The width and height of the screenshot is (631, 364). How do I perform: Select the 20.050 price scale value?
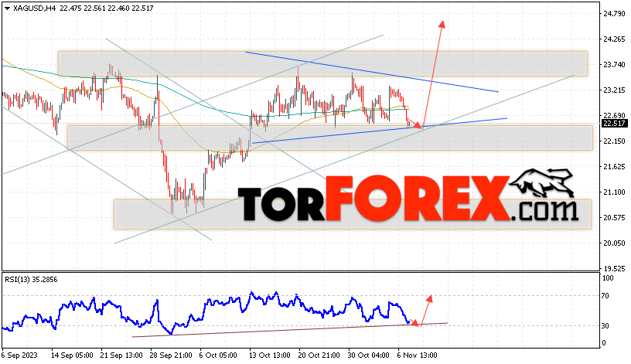click(614, 243)
